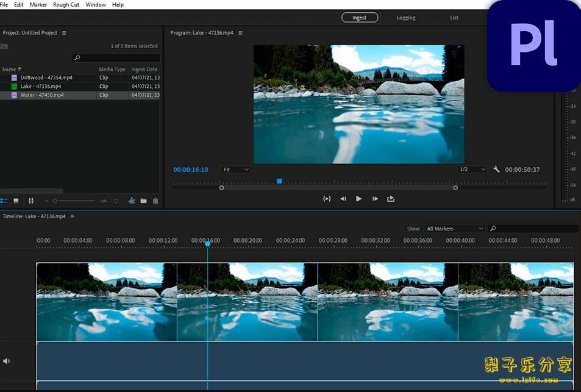This screenshot has width=581, height=392.
Task: Click the duration timecode 00:00:50:37
Action: pyautogui.click(x=522, y=169)
